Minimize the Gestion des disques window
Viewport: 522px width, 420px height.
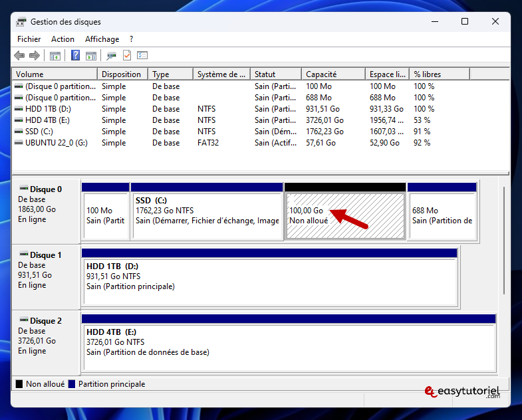pos(435,22)
